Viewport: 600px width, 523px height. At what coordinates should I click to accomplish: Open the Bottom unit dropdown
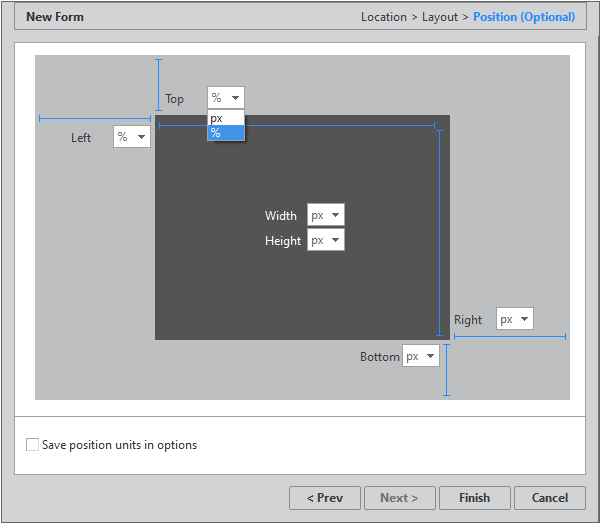pyautogui.click(x=421, y=356)
